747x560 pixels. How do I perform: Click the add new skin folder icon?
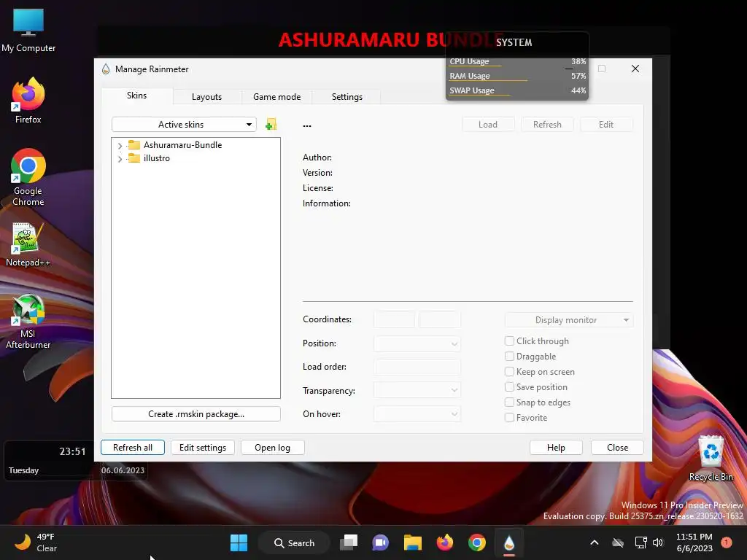(x=271, y=125)
